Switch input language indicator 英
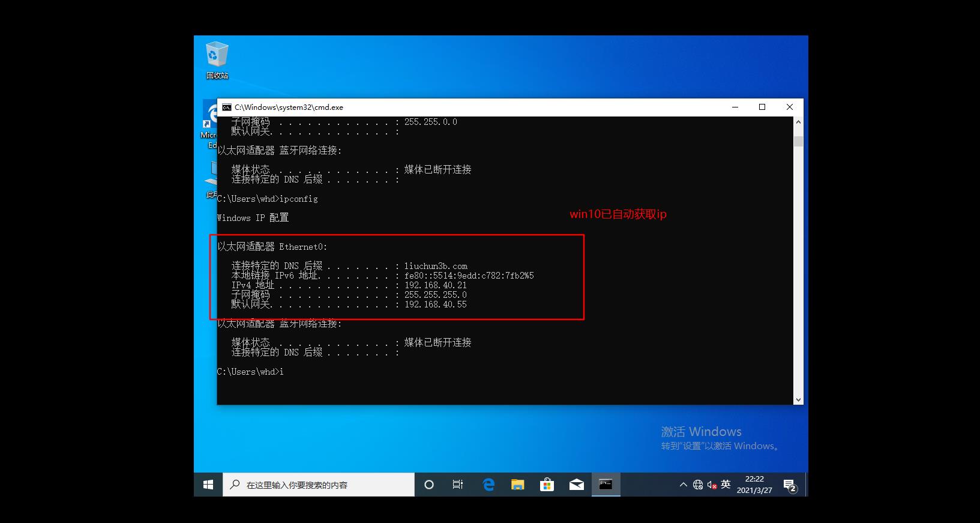 726,484
